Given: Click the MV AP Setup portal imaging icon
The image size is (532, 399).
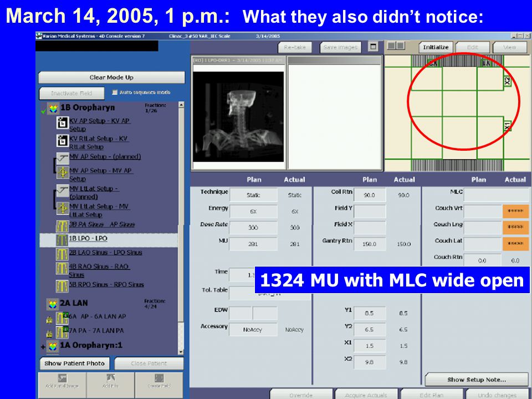Looking at the screenshot, I should (63, 172).
